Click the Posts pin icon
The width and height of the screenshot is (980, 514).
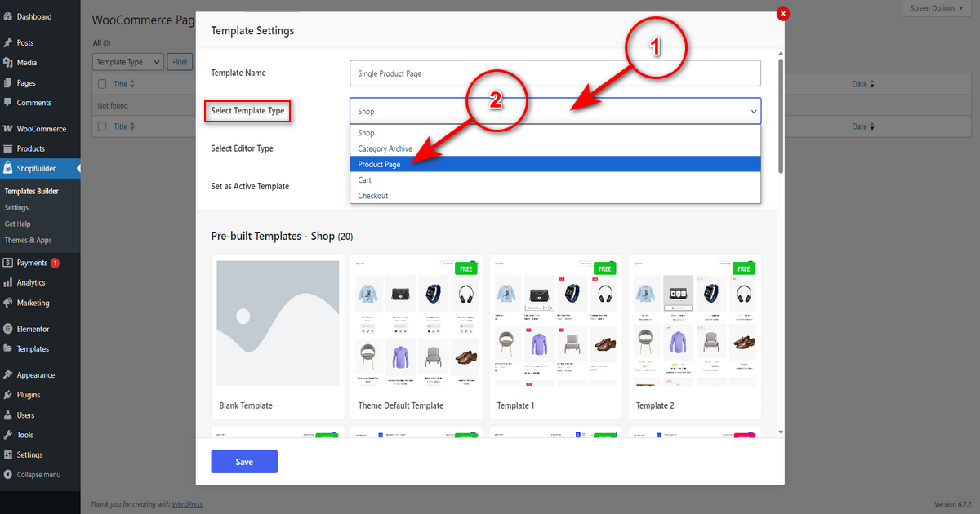coord(8,42)
